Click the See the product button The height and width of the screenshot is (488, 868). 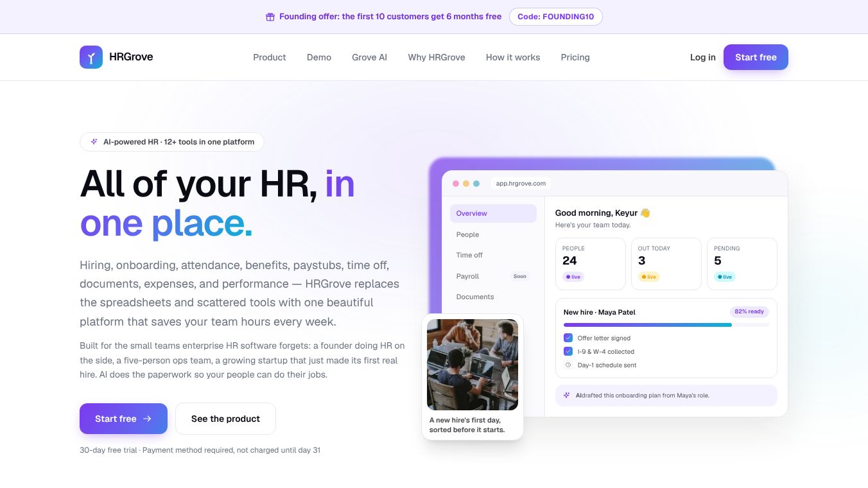(x=225, y=419)
